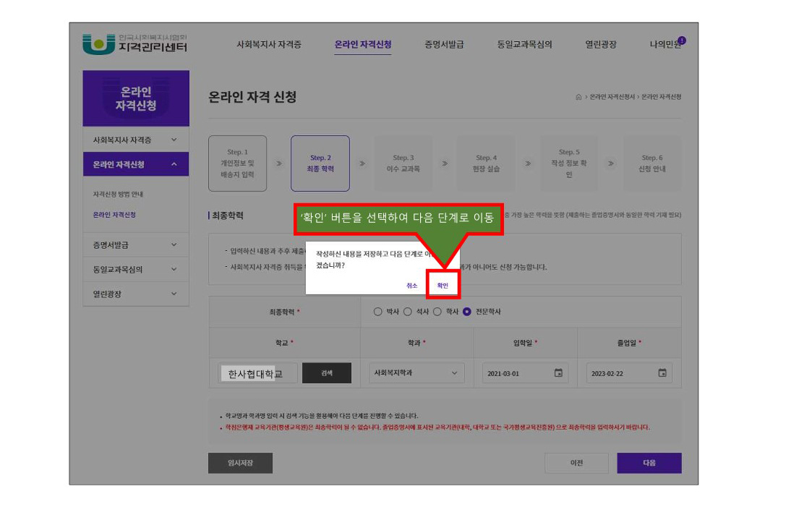
Task: Open 온라인 자격신청 in the top navigation
Action: (x=363, y=45)
